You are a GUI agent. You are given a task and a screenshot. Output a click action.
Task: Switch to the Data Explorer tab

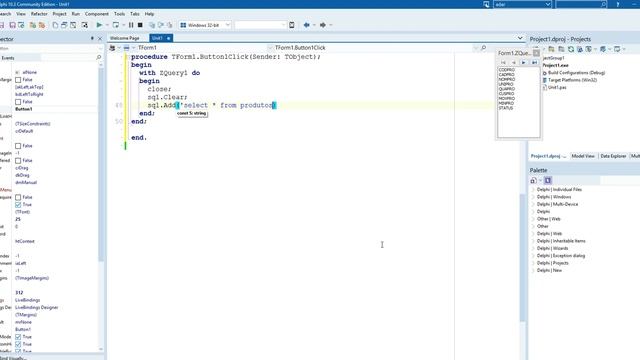pyautogui.click(x=613, y=156)
